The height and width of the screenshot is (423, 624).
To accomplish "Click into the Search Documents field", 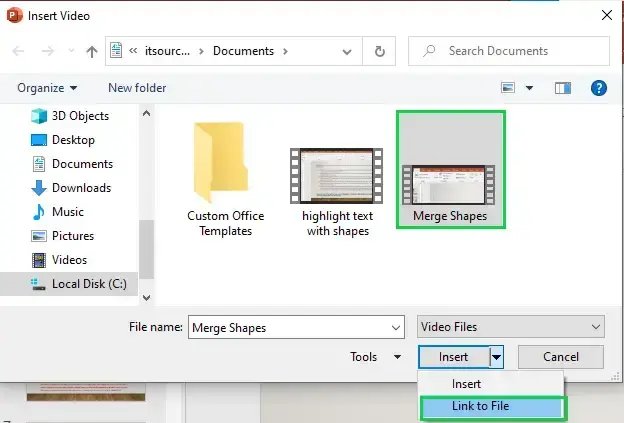I will point(509,51).
